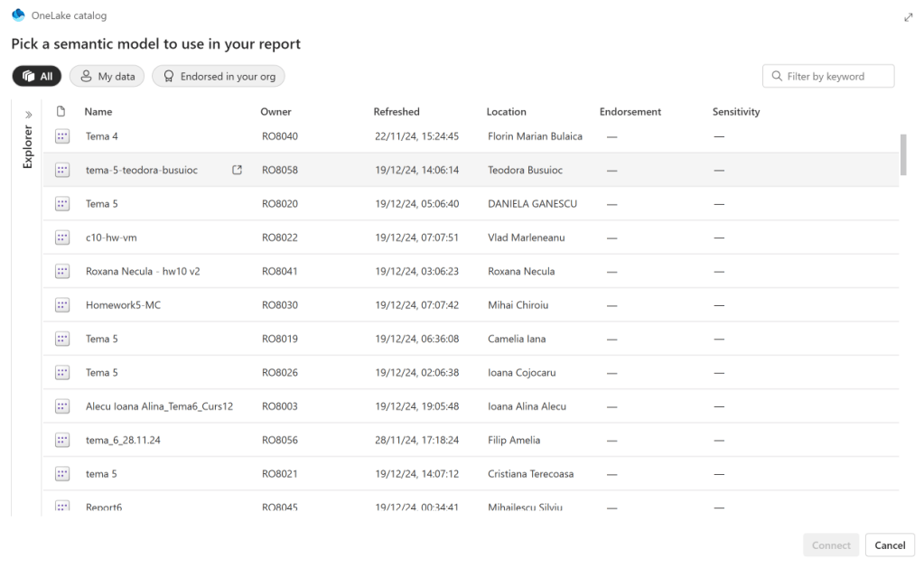Sort by the Name column header
The width and height of the screenshot is (924, 568).
(98, 112)
